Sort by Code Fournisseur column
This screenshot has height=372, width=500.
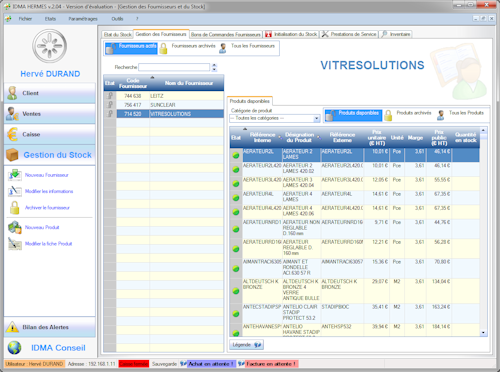click(x=133, y=83)
